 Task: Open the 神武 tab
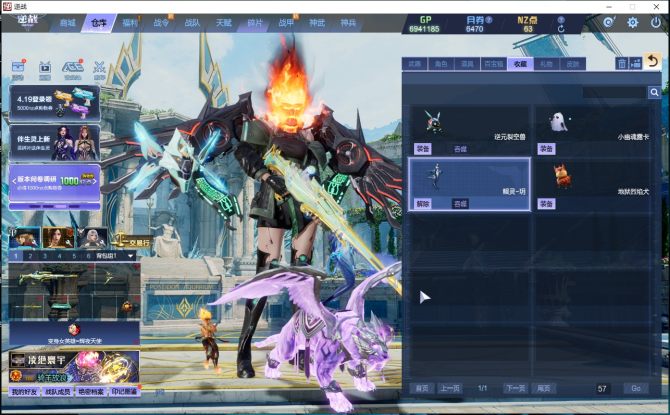point(317,23)
